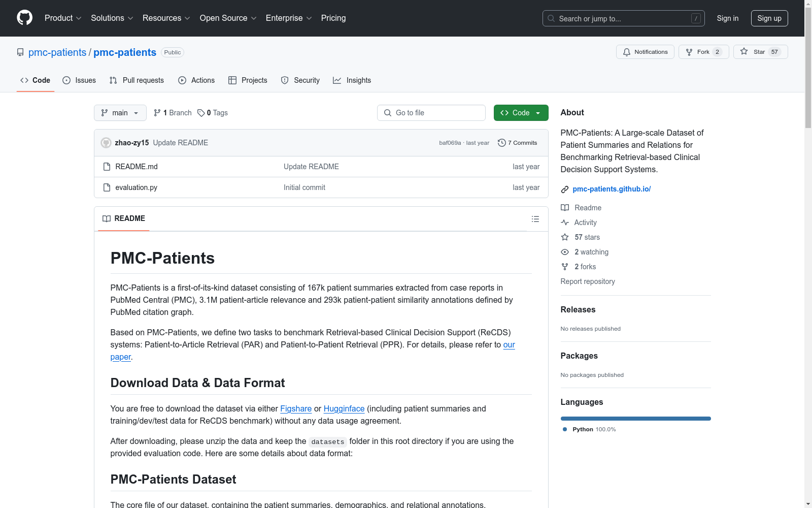812x508 pixels.
Task: Click the Packages heading link
Action: tap(579, 356)
